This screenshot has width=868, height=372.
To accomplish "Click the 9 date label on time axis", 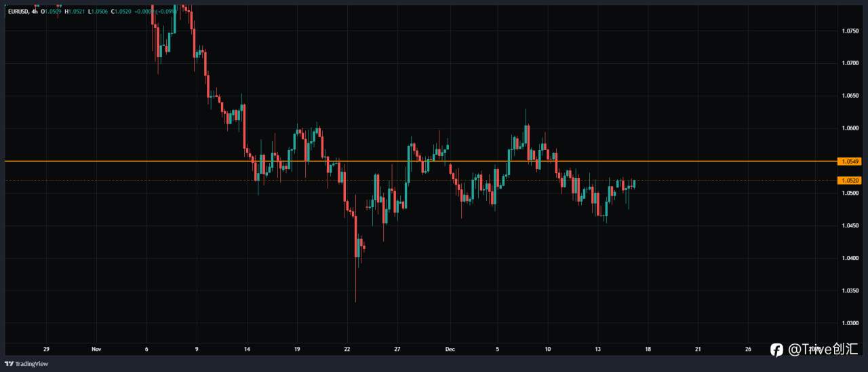I will (x=196, y=349).
